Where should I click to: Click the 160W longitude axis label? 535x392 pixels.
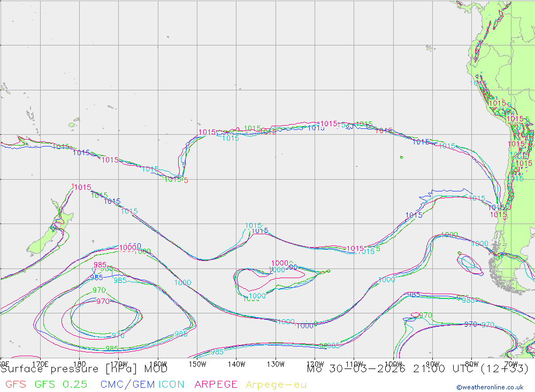[x=158, y=364]
